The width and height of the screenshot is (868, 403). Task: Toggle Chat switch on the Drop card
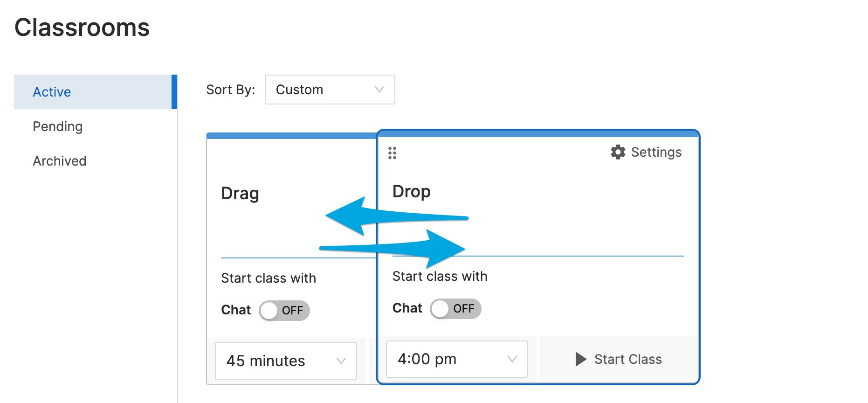(455, 309)
